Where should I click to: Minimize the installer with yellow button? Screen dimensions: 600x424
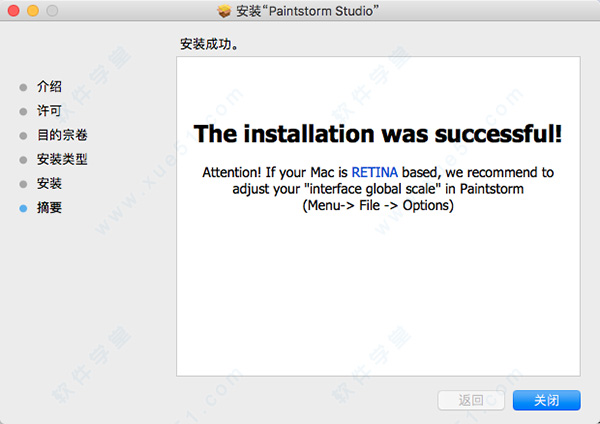point(33,11)
